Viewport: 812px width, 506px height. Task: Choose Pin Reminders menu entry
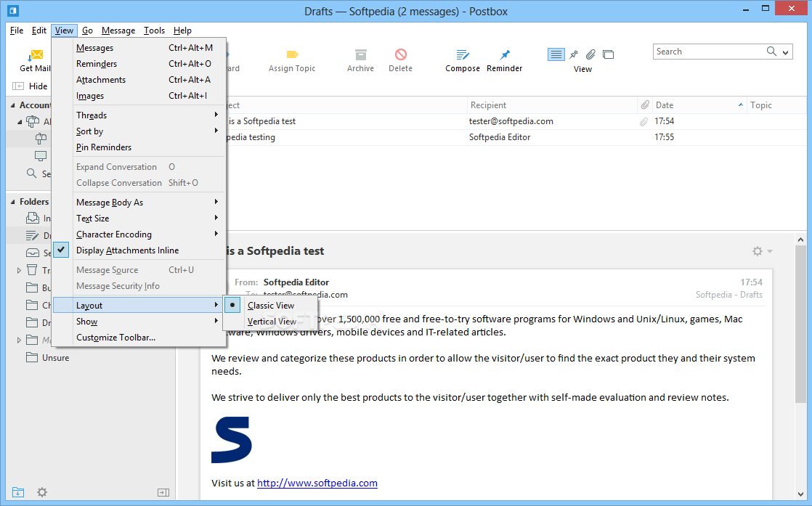pos(139,147)
